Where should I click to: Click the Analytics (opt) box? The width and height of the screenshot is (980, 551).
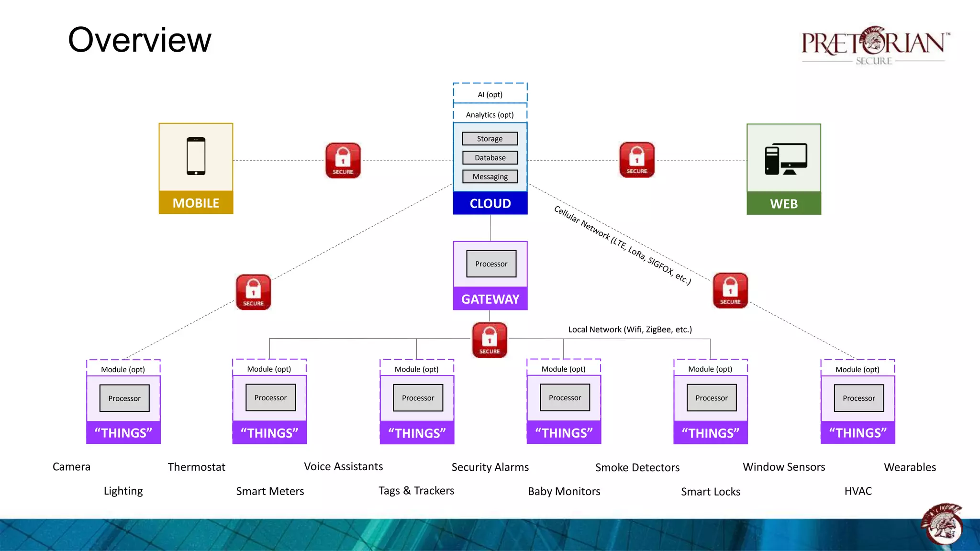coord(490,115)
